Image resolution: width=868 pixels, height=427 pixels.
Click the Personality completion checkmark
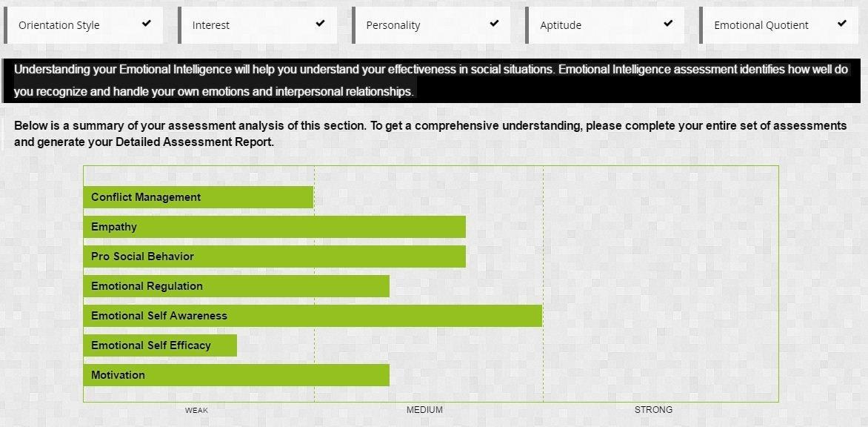click(494, 24)
